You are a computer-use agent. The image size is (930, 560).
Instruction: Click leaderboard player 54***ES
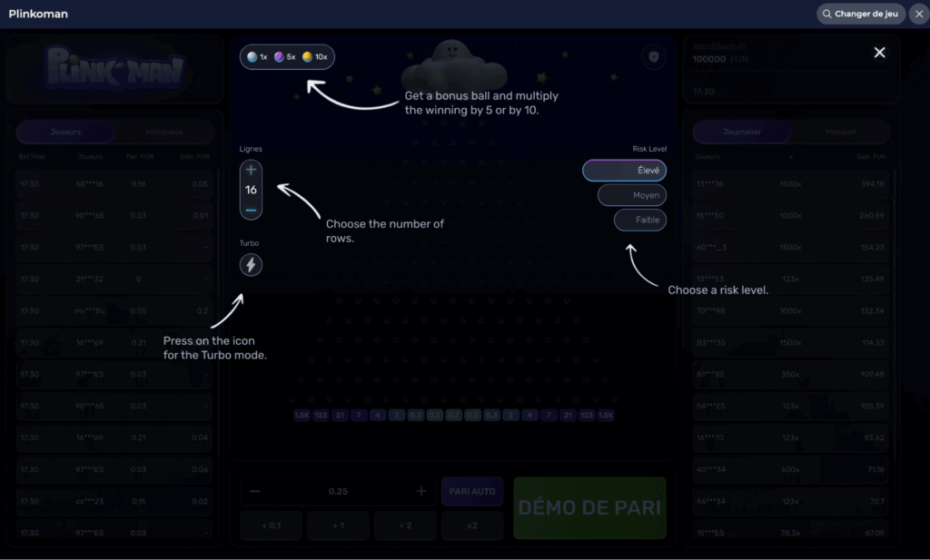[x=710, y=406]
